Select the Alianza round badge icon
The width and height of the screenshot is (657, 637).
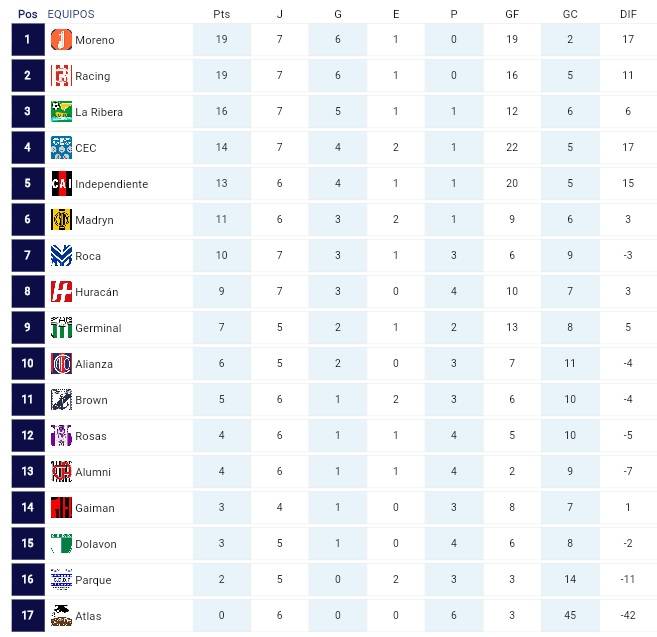click(x=61, y=364)
